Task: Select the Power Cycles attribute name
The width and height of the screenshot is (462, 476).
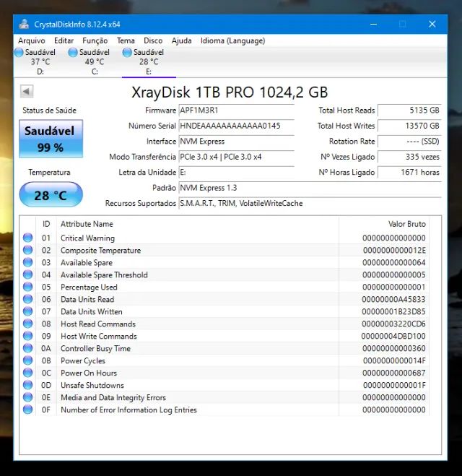Action: click(83, 360)
